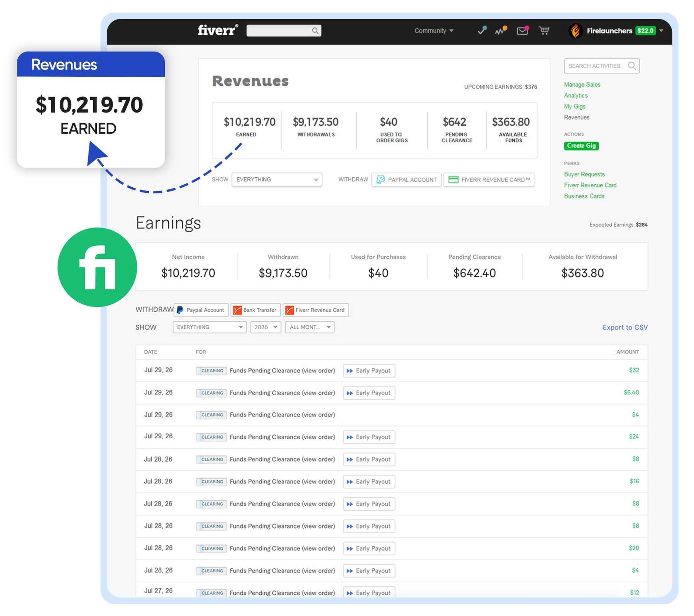Click CLEARING badge in the $20 row
Viewport: 694px width, 616px height.
[212, 548]
